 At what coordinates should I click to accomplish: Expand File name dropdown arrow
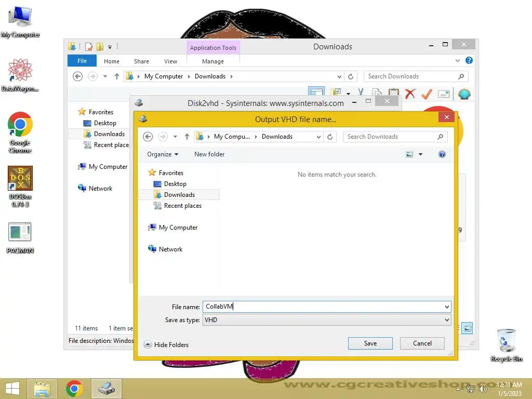447,307
